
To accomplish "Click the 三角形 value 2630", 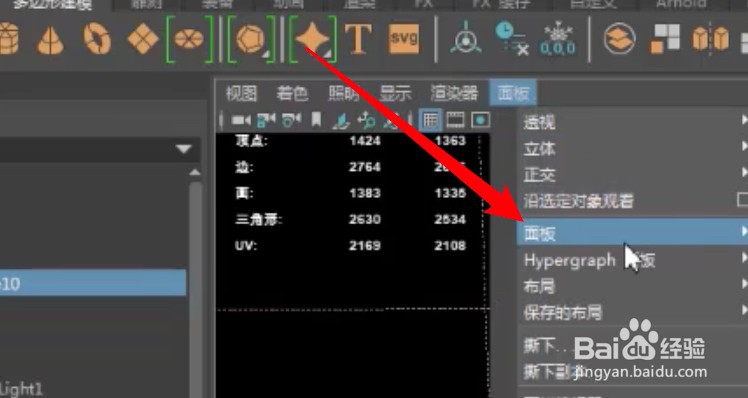I will tap(365, 220).
